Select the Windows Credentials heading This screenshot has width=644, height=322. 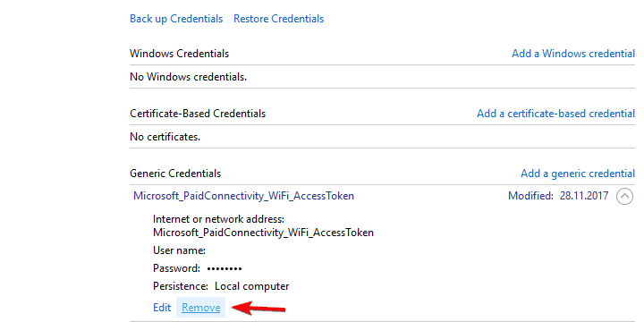click(180, 54)
